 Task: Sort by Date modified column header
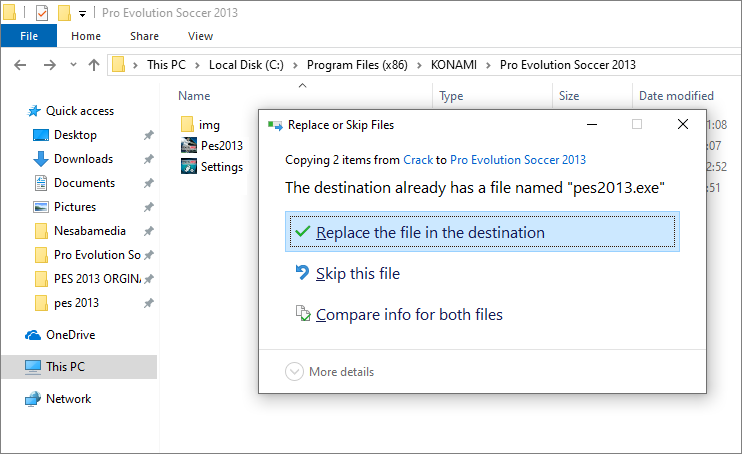(676, 96)
